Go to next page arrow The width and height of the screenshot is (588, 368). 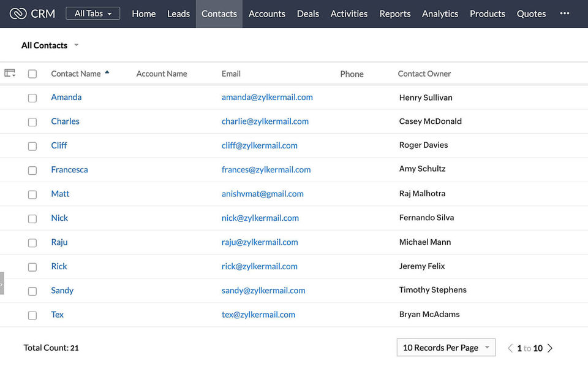pos(550,348)
